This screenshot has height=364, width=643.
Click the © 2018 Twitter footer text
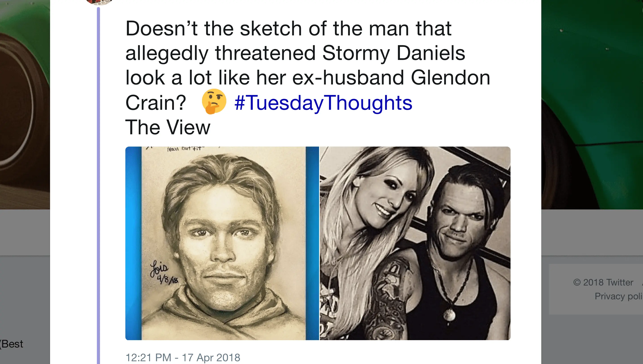603,283
